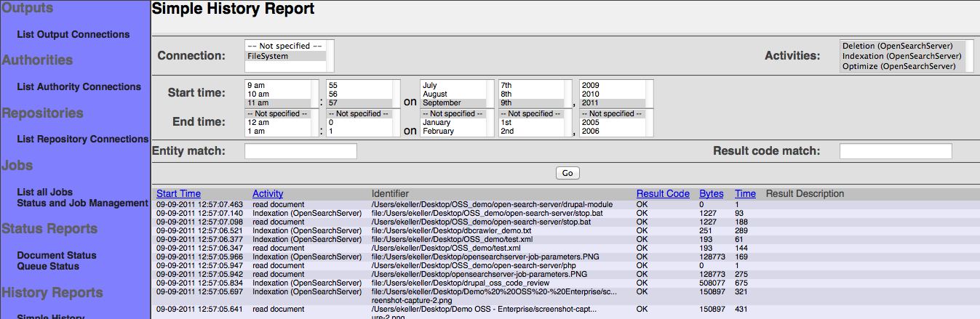Viewport: 980px width, 319px height.
Task: Click the Entity match text field
Action: click(300, 151)
